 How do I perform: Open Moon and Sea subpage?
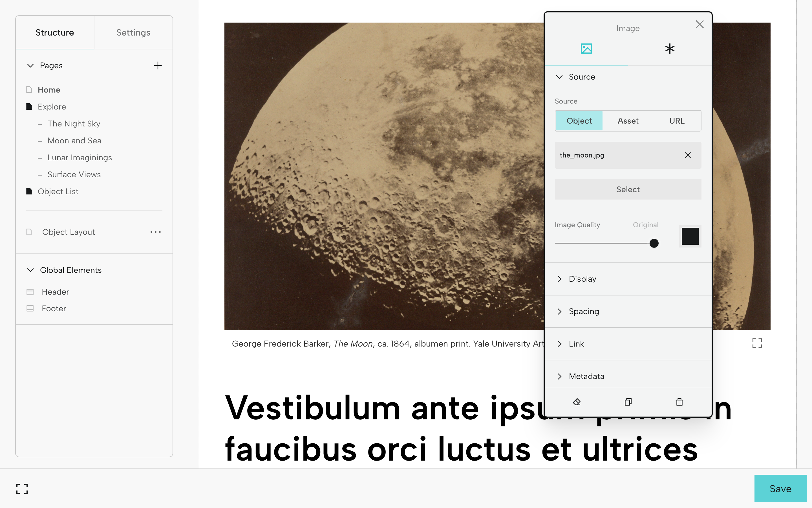point(74,141)
